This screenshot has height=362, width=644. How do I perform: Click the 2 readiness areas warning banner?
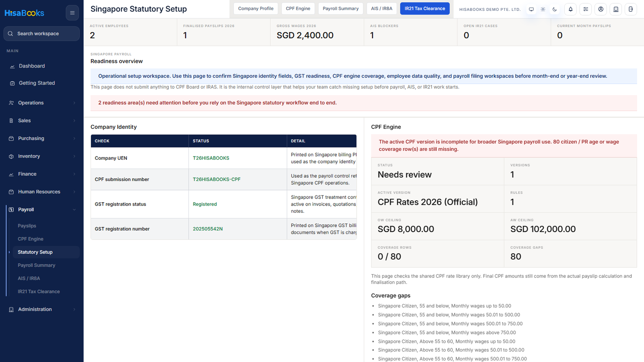(364, 103)
